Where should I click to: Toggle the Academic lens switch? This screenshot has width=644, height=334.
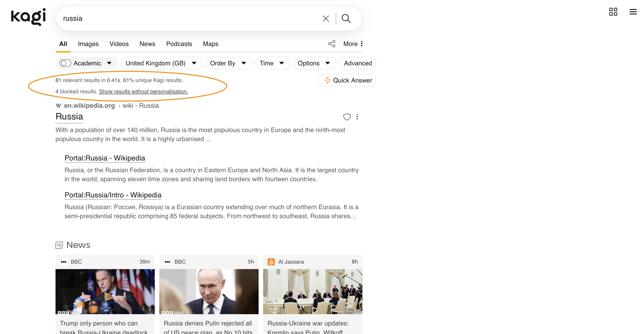click(65, 63)
